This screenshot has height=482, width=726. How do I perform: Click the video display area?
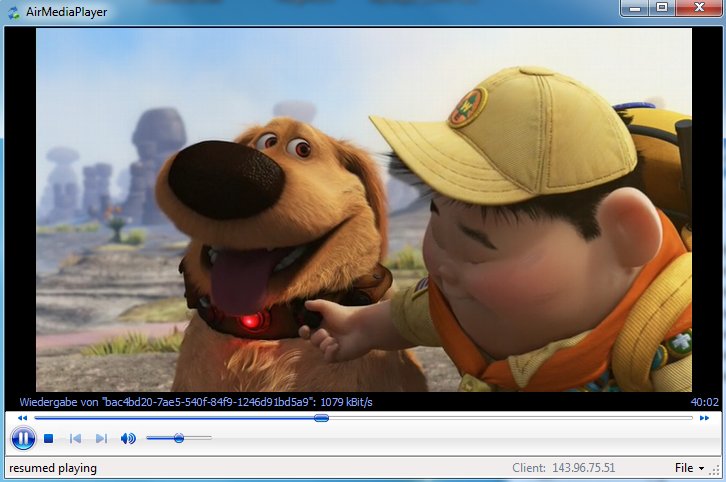[x=363, y=210]
